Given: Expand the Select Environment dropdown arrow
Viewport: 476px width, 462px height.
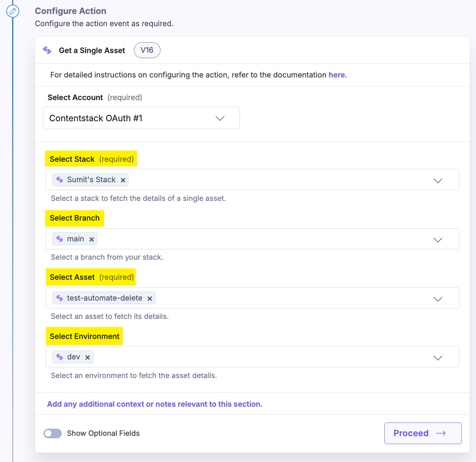Looking at the screenshot, I should (x=438, y=358).
